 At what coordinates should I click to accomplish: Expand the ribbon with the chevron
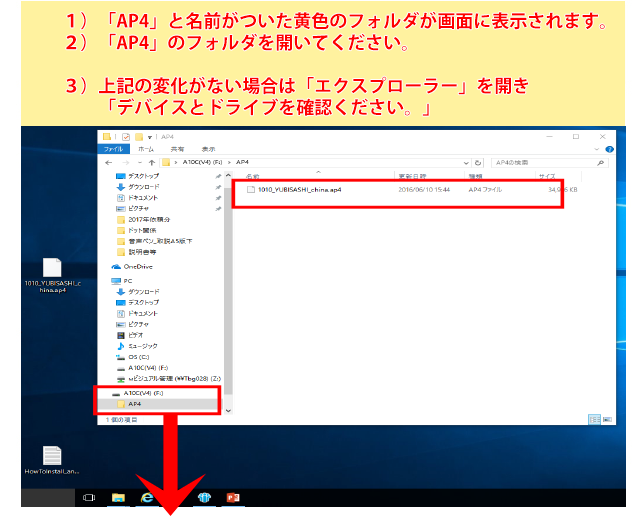[595, 148]
